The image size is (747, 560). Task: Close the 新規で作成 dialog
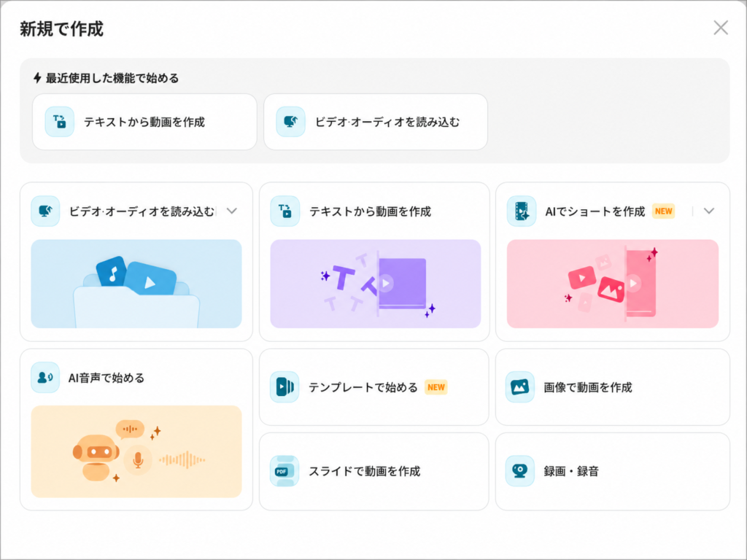click(721, 28)
